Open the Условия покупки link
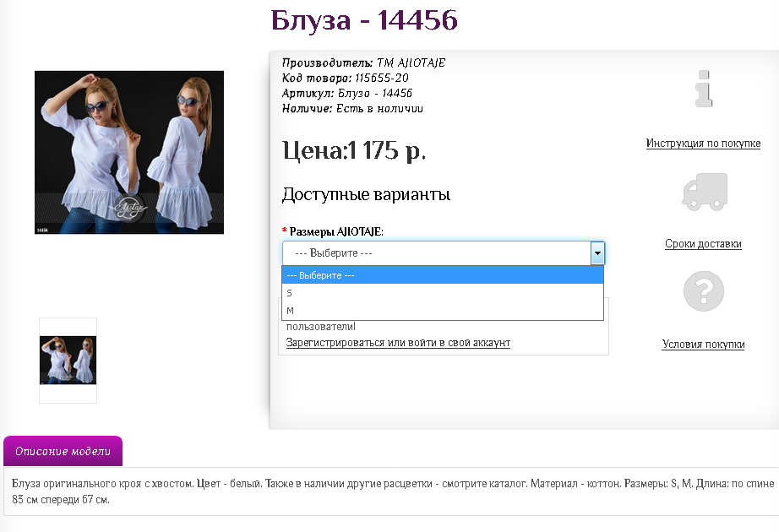The image size is (779, 532). [703, 345]
